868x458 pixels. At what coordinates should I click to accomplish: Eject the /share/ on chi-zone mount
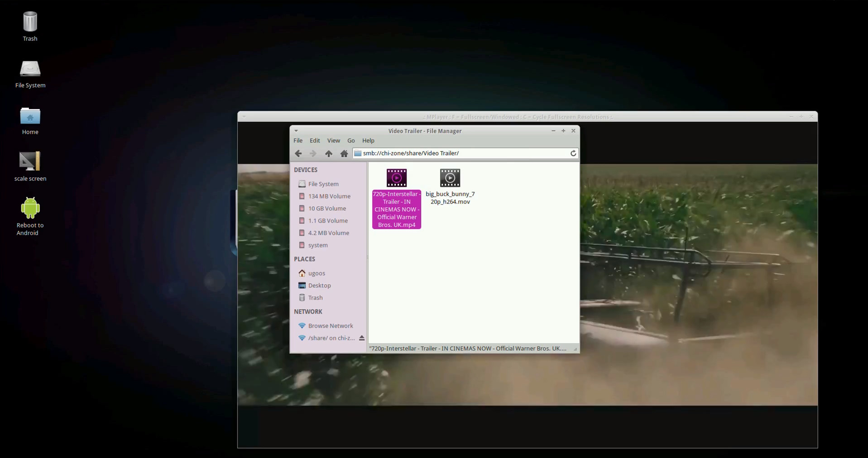[362, 338]
